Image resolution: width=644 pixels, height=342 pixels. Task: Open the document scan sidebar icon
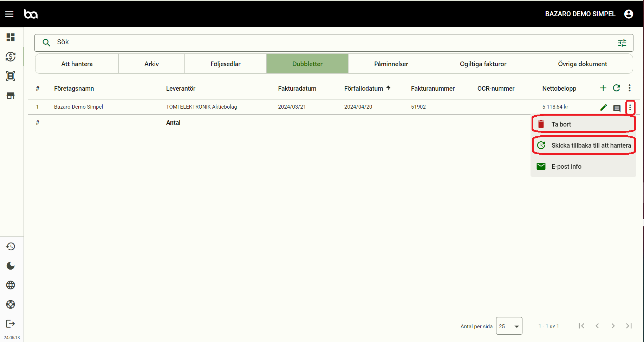[x=11, y=76]
